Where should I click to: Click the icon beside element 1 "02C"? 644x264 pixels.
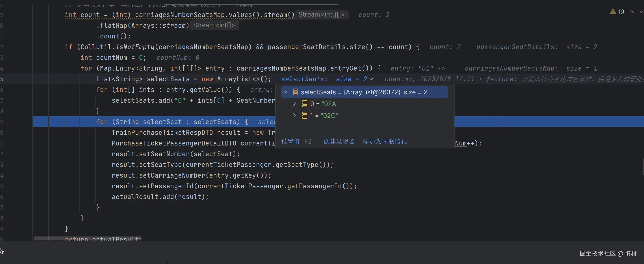pyautogui.click(x=305, y=116)
